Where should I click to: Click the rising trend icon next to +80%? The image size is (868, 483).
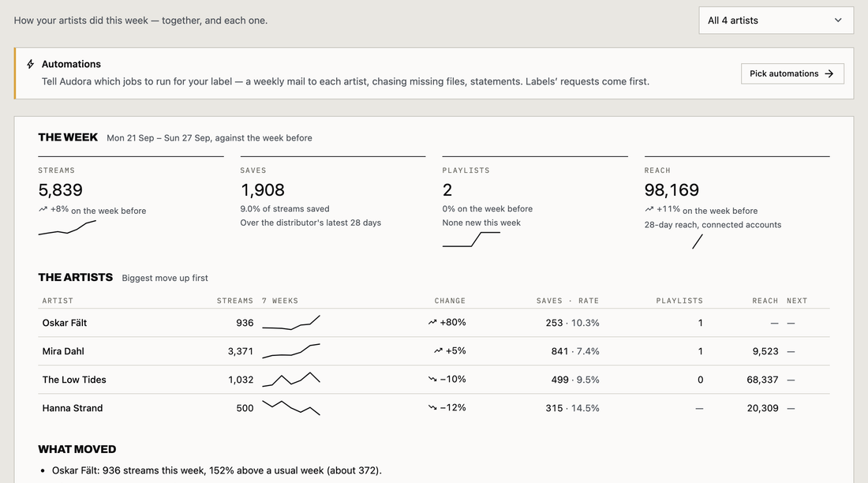(x=432, y=322)
